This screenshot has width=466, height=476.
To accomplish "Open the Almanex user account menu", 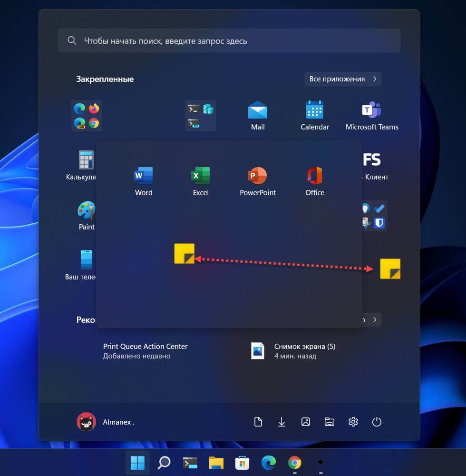I will [106, 422].
